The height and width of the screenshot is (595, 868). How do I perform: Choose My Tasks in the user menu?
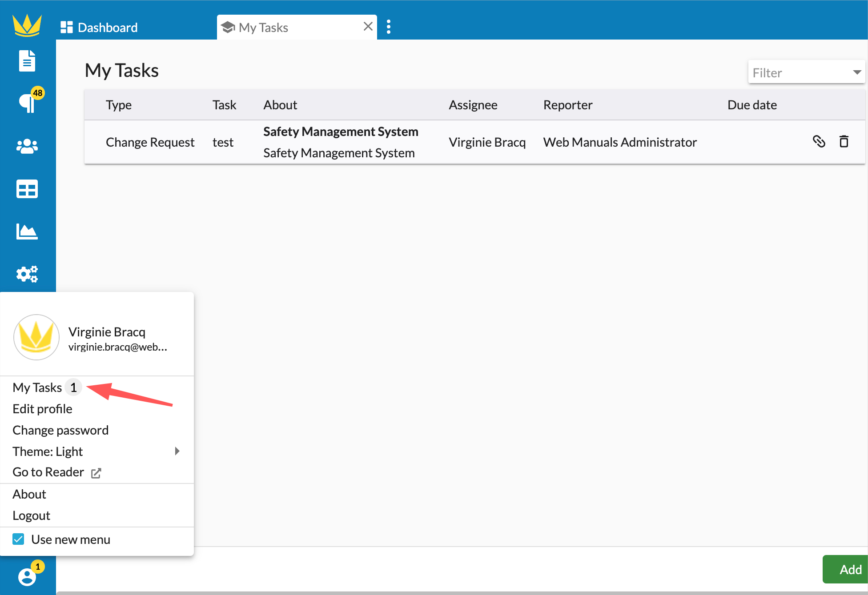37,387
